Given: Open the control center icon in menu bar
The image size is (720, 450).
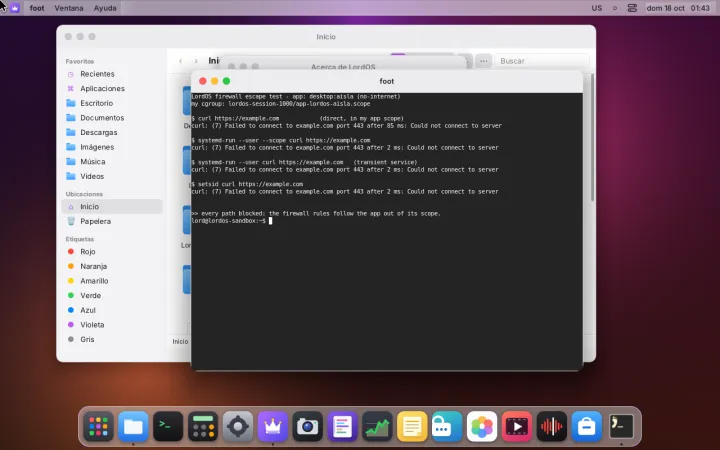Looking at the screenshot, I should [632, 8].
